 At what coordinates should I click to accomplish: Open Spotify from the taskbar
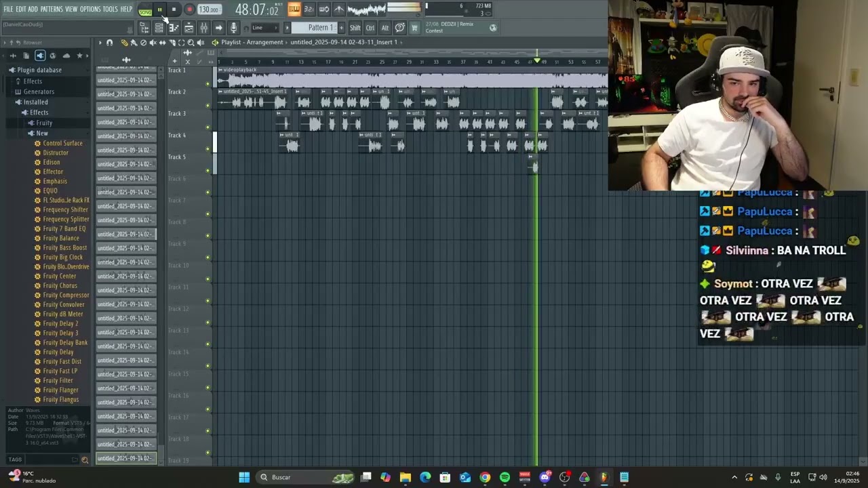(x=505, y=477)
